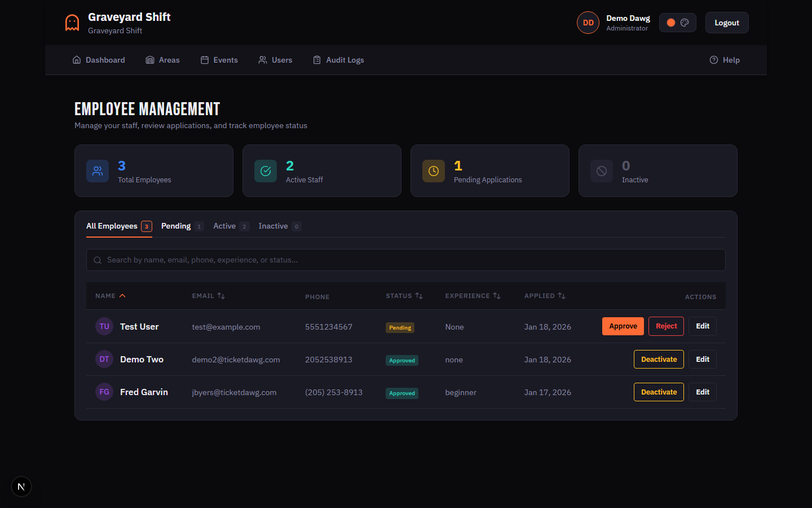Open Dashboard via the house icon
This screenshot has height=508, width=812.
[77, 59]
